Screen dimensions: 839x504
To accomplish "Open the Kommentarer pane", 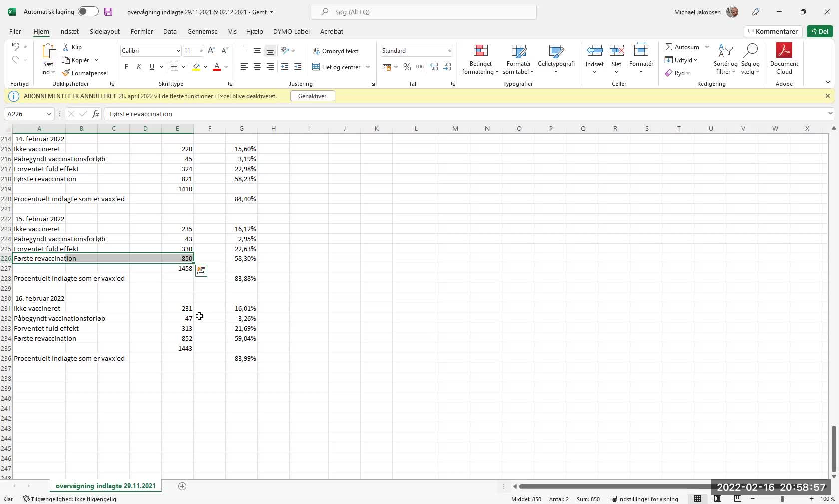I will pyautogui.click(x=773, y=31).
